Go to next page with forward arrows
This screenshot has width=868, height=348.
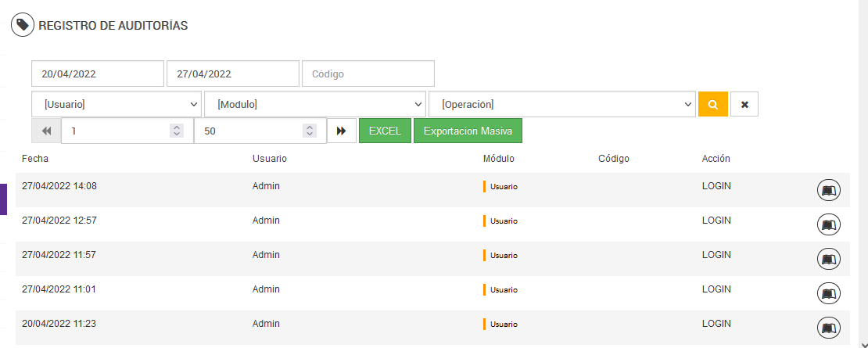[x=342, y=131]
